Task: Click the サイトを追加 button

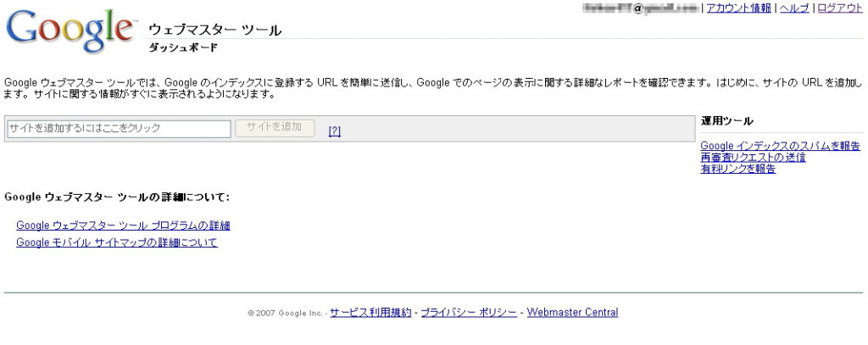Action: (275, 128)
